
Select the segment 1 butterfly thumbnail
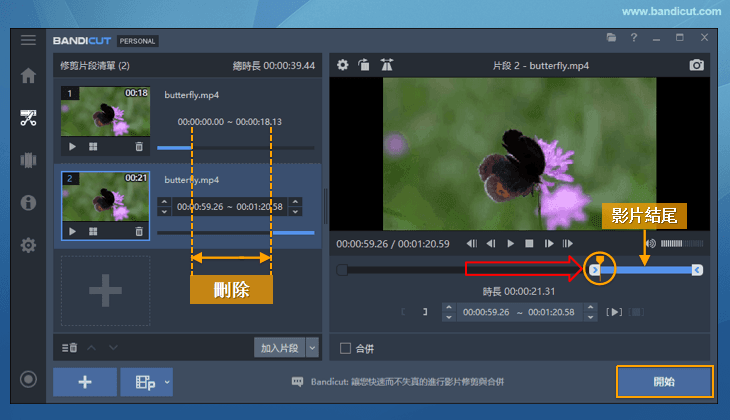(105, 112)
